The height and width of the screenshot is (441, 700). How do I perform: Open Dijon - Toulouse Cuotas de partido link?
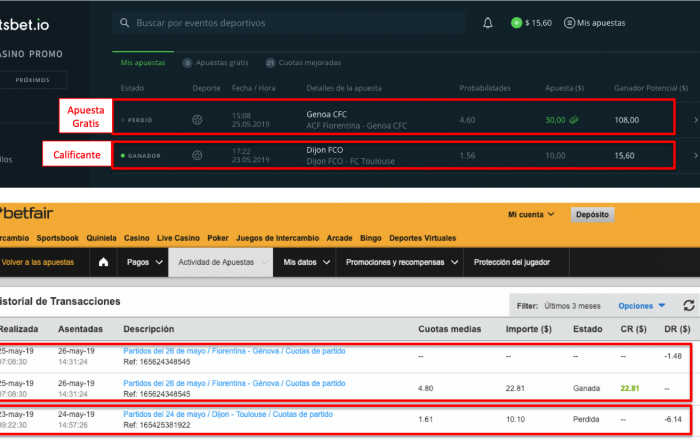pos(228,414)
